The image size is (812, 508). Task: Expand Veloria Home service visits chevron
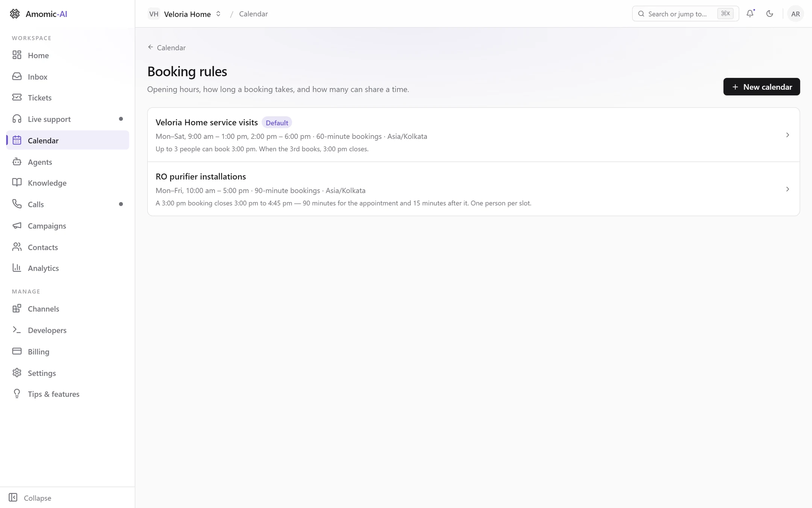788,135
